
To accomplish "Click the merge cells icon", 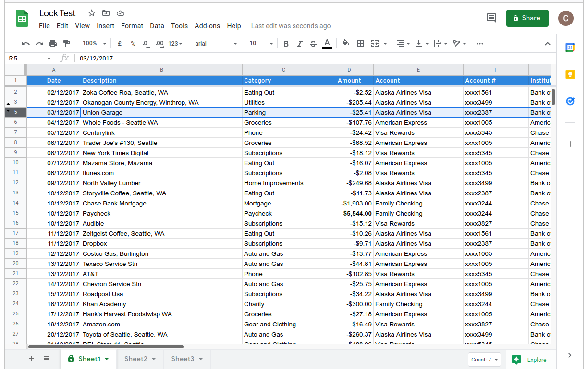I will (375, 44).
